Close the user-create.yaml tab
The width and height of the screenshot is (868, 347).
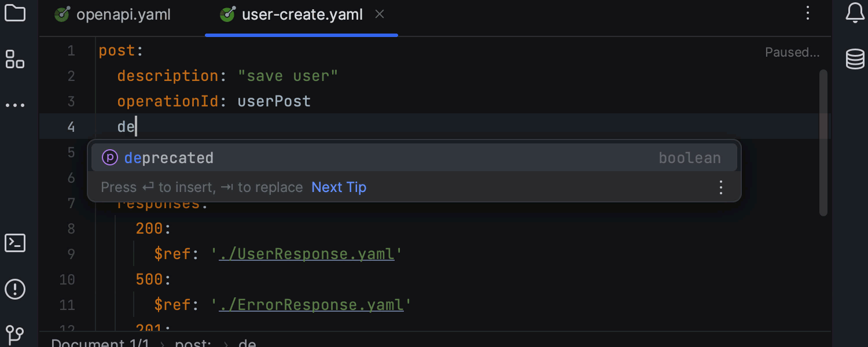coord(380,14)
